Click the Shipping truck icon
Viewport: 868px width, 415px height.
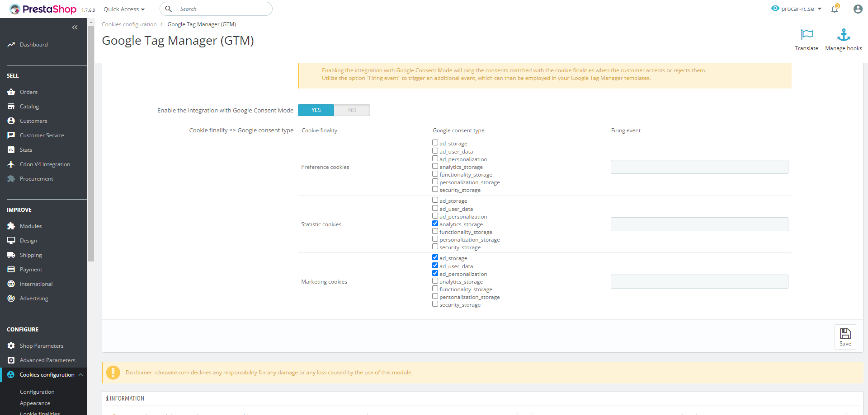coord(11,255)
